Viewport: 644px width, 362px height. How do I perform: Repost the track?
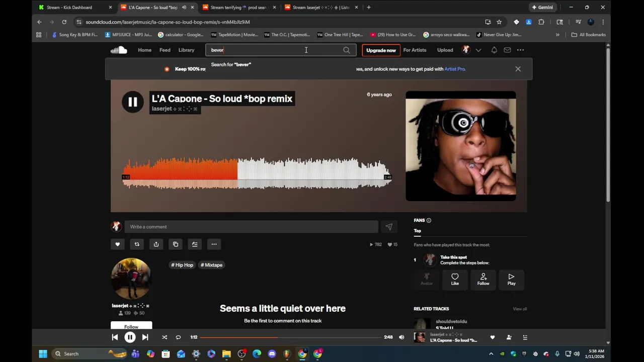click(137, 244)
